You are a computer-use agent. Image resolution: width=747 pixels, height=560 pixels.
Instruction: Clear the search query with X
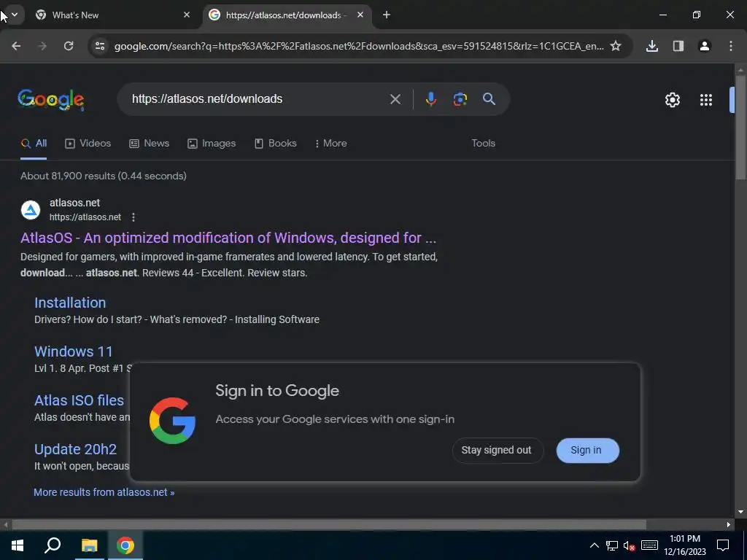click(x=395, y=99)
